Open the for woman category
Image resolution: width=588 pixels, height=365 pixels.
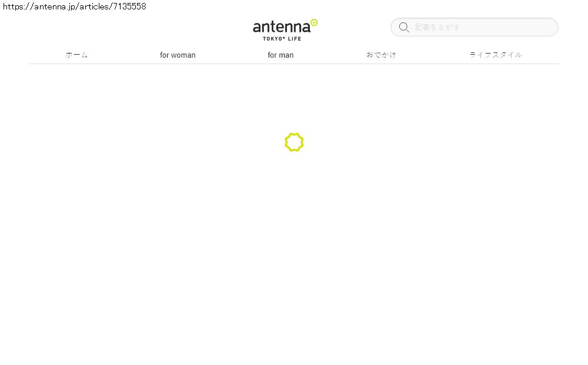coord(178,55)
